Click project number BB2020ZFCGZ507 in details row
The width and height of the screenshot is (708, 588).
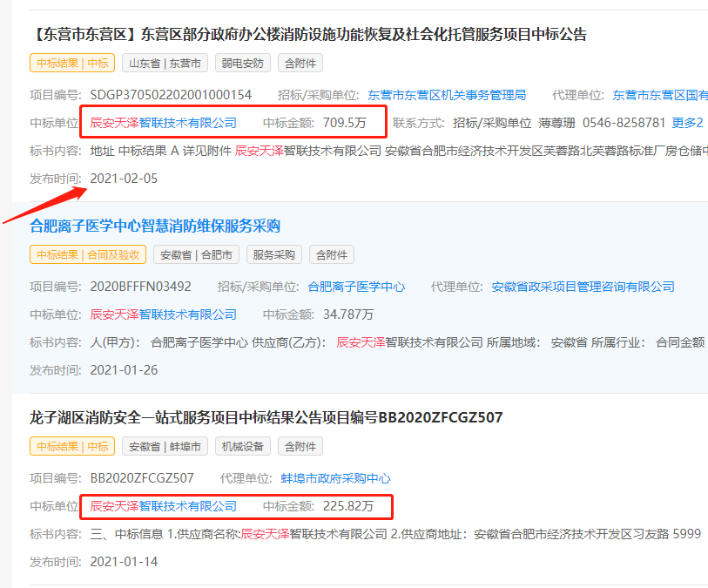[142, 478]
